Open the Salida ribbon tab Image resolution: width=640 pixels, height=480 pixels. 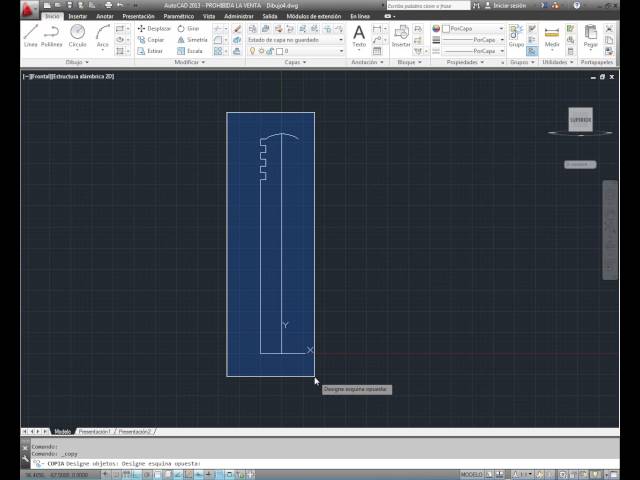pos(270,16)
